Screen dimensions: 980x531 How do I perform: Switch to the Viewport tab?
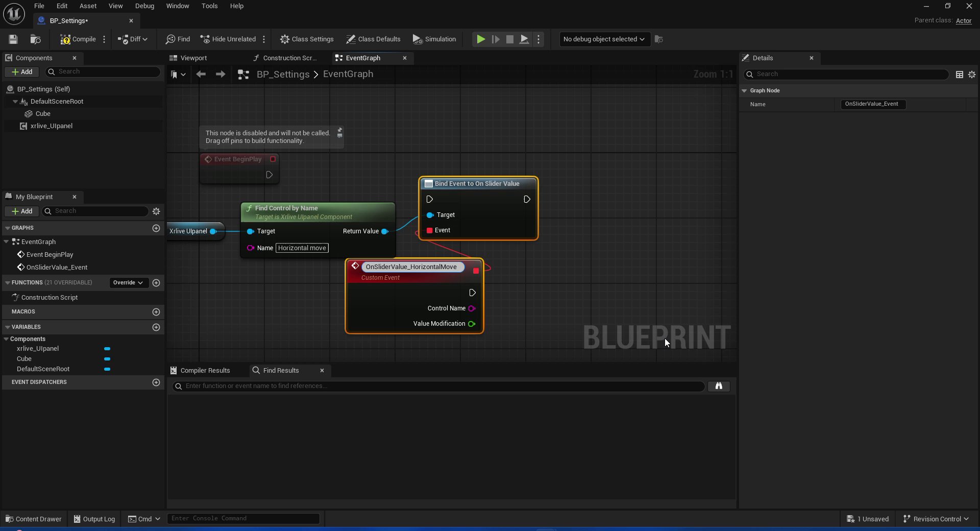[x=188, y=58]
